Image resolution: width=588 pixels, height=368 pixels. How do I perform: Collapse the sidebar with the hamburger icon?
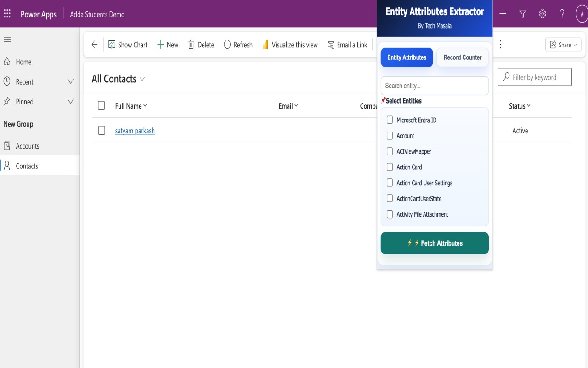click(7, 40)
